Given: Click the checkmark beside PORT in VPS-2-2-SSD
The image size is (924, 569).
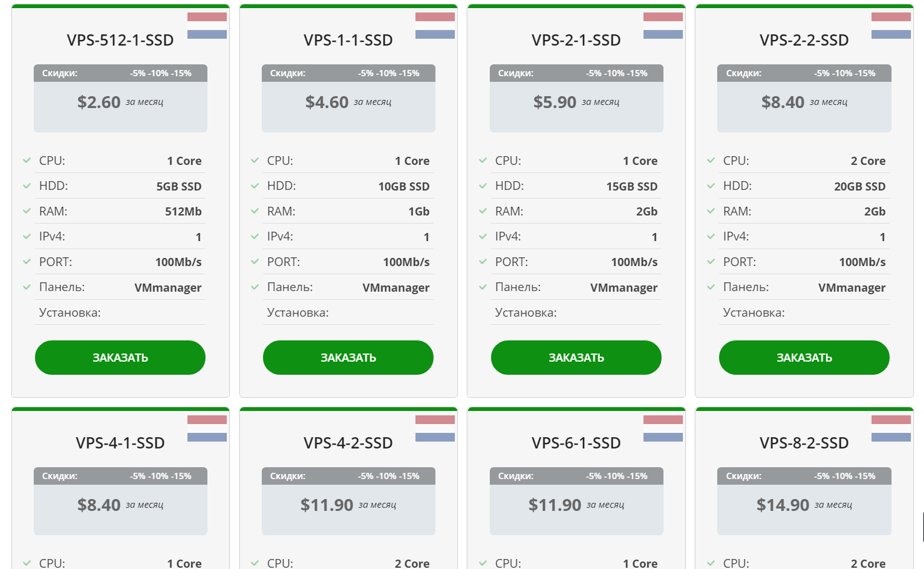Looking at the screenshot, I should [x=711, y=262].
